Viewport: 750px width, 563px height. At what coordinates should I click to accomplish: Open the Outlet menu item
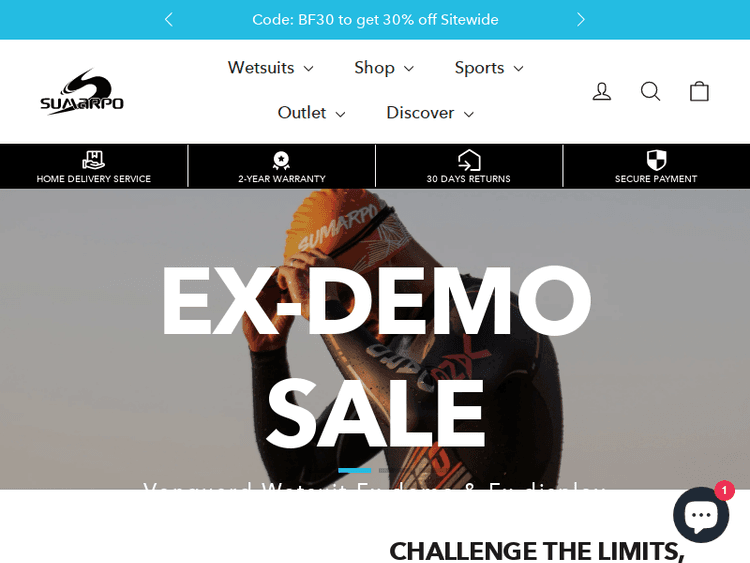pyautogui.click(x=311, y=113)
